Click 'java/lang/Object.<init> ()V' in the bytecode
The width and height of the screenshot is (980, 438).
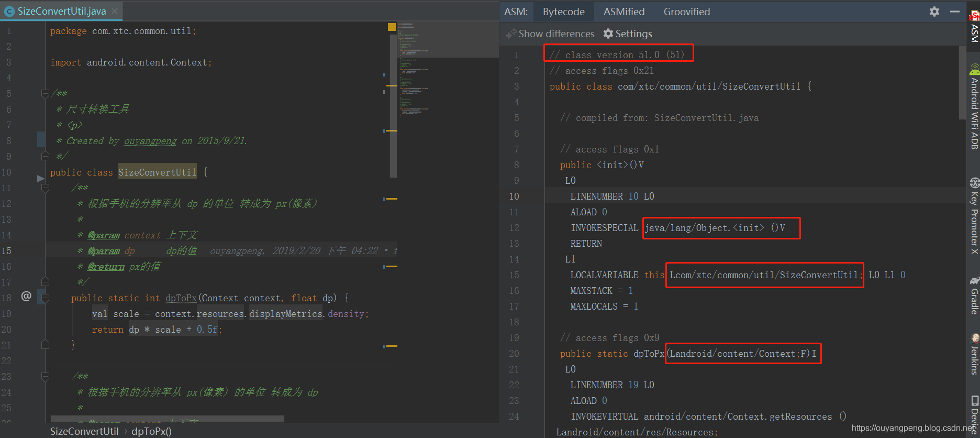tap(715, 227)
